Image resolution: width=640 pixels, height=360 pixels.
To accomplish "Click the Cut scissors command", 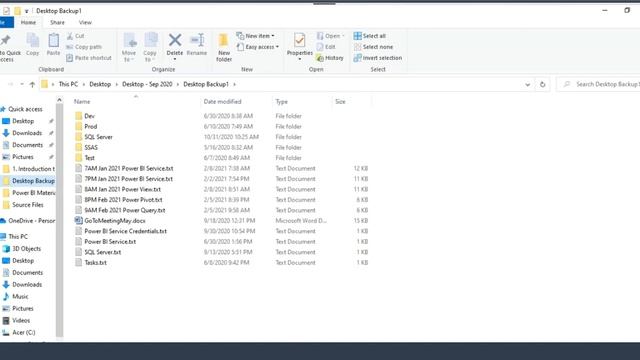I will click(75, 36).
